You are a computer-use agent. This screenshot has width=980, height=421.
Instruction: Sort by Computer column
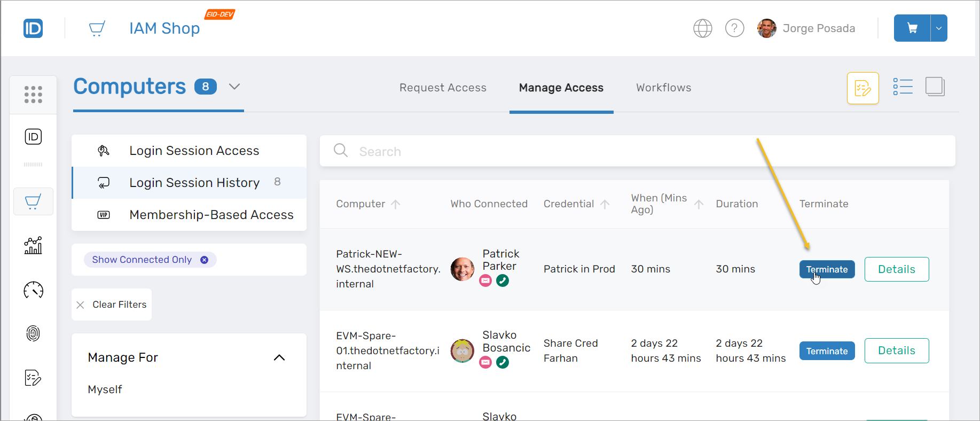(395, 204)
